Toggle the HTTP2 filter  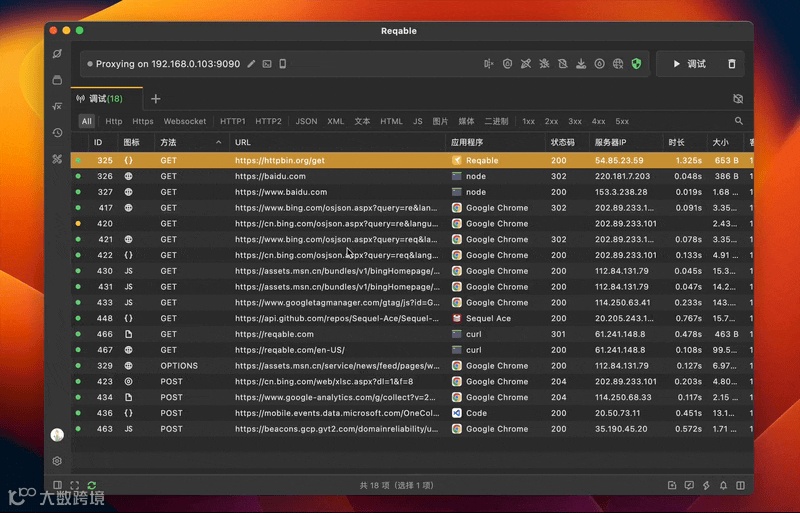click(x=268, y=121)
